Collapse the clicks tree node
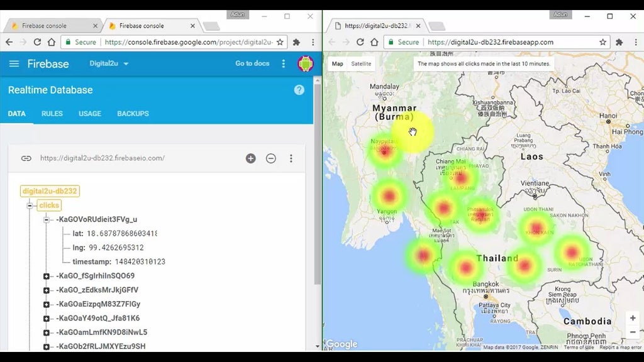The image size is (644, 362). click(x=29, y=205)
